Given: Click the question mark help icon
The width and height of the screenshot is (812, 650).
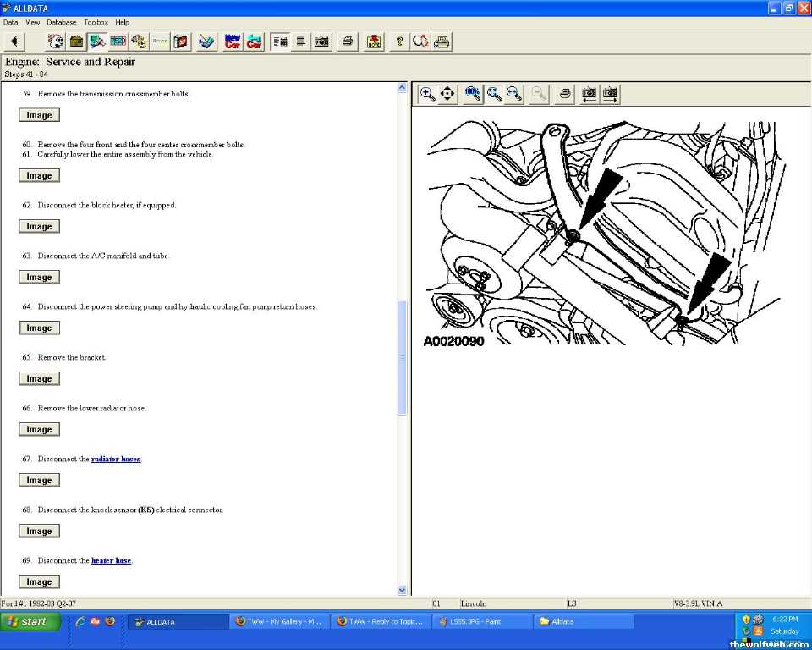Looking at the screenshot, I should tap(399, 41).
